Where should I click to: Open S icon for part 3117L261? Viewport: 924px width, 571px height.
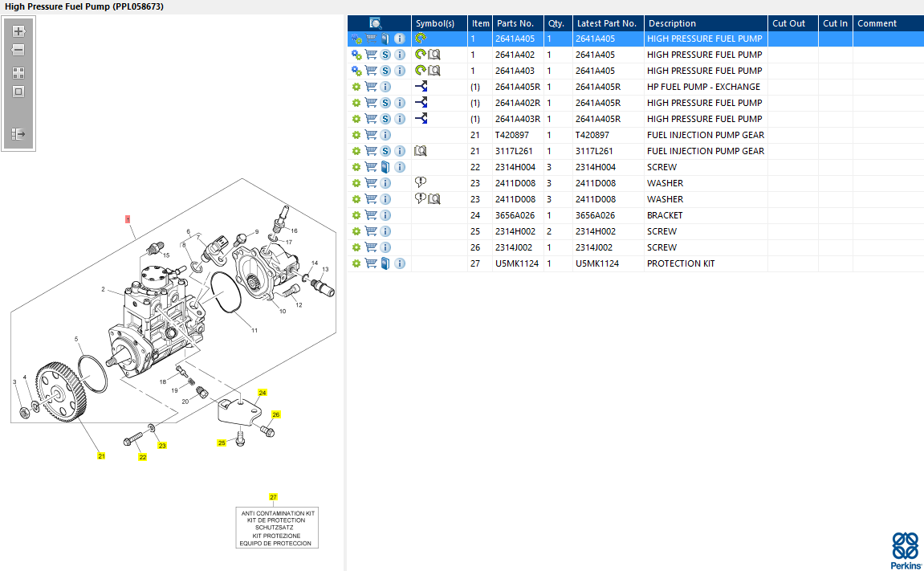click(385, 151)
